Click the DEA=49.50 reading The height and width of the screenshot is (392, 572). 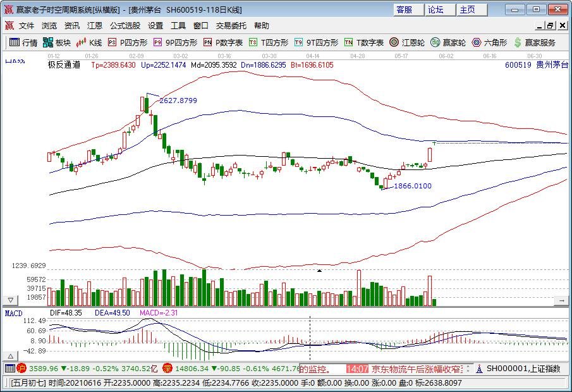[x=113, y=313]
